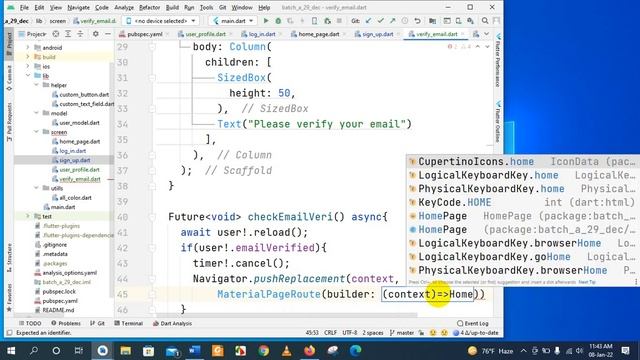Open Windows Start menu
Image resolution: width=640 pixels, height=360 pixels.
11,350
